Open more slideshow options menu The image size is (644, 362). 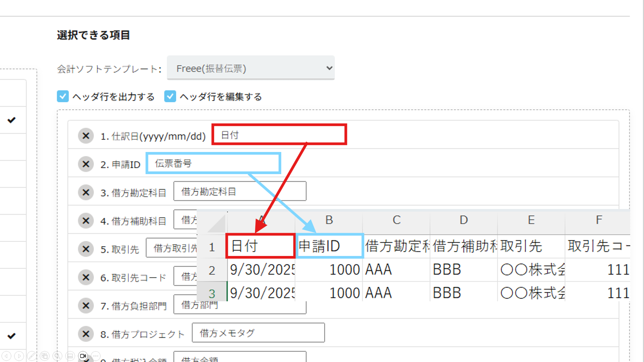pos(96,356)
